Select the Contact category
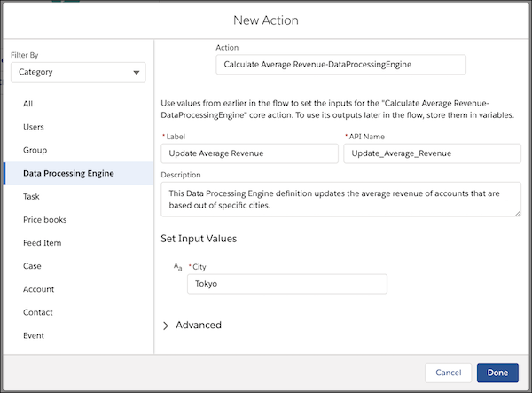532x393 pixels. [x=37, y=312]
